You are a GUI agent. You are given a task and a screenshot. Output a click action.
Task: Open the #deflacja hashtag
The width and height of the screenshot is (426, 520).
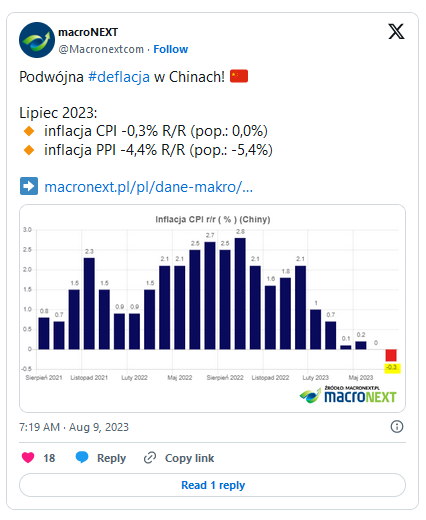coord(119,77)
